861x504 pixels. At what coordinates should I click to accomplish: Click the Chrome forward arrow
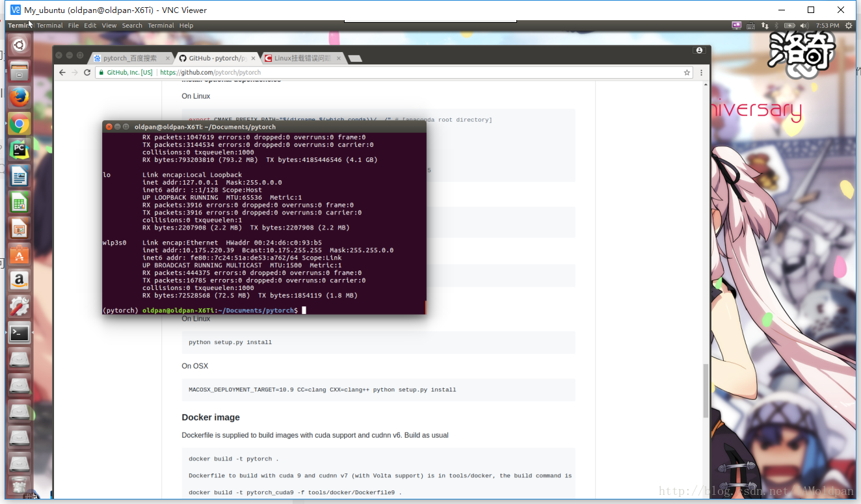[75, 72]
